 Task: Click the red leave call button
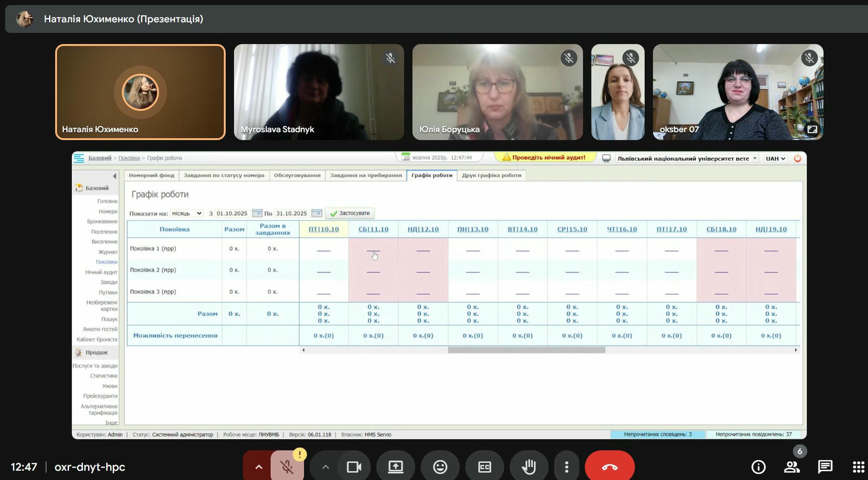click(610, 467)
